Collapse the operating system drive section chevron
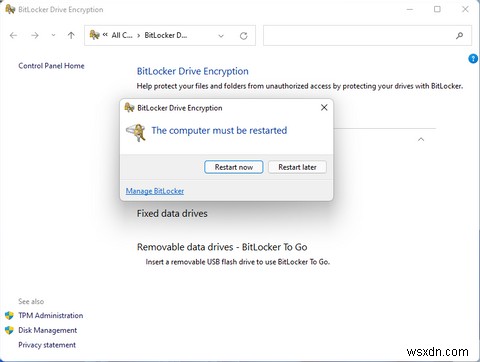This screenshot has height=362, width=480. (421, 139)
